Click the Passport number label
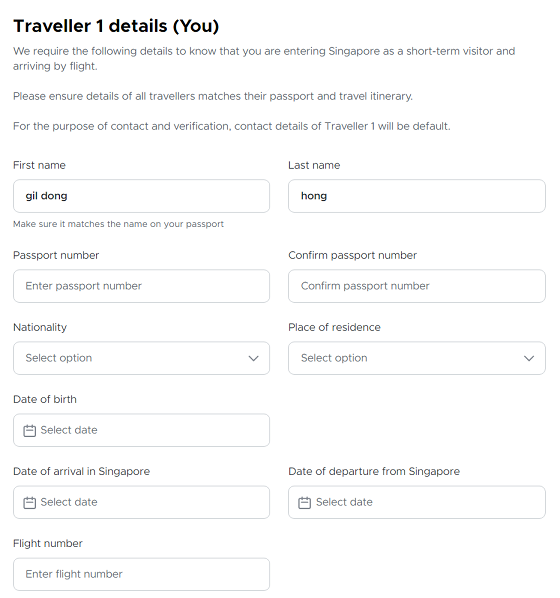 pos(56,256)
